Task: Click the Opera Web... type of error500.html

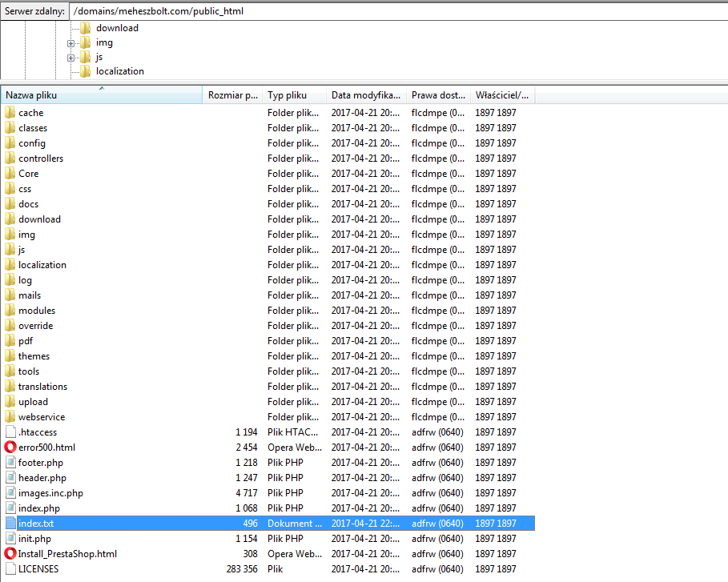Action: tap(295, 448)
